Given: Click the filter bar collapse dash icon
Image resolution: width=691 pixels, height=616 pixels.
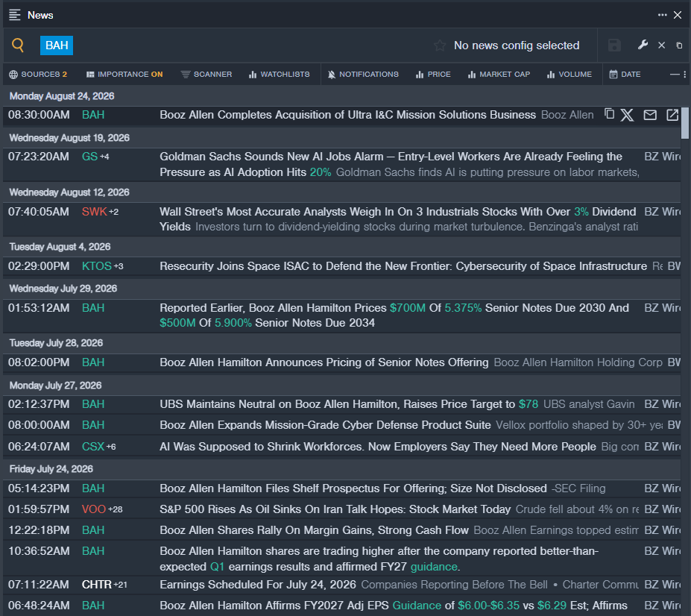Looking at the screenshot, I should (x=675, y=75).
